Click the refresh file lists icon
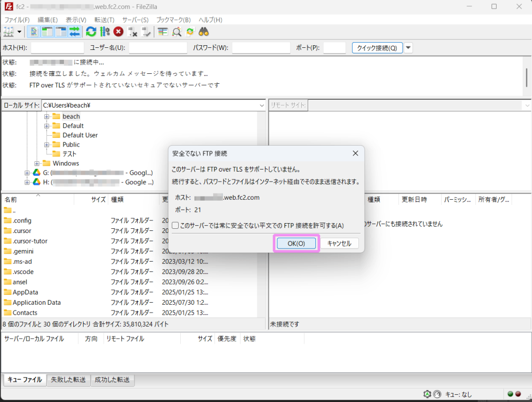The height and width of the screenshot is (402, 532). [91, 32]
